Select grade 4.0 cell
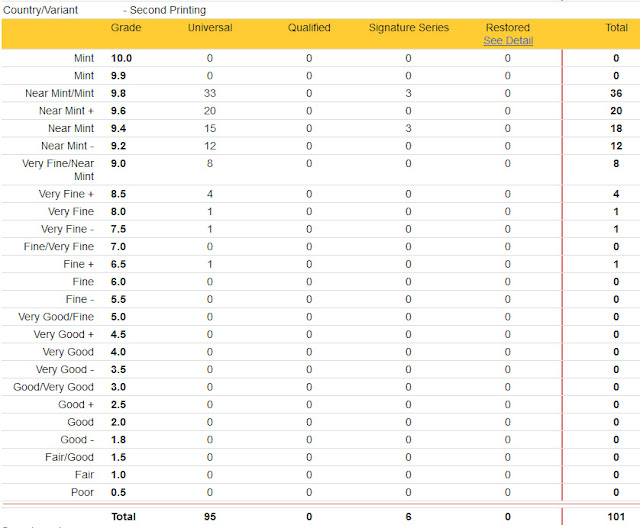640x528 pixels. [118, 352]
